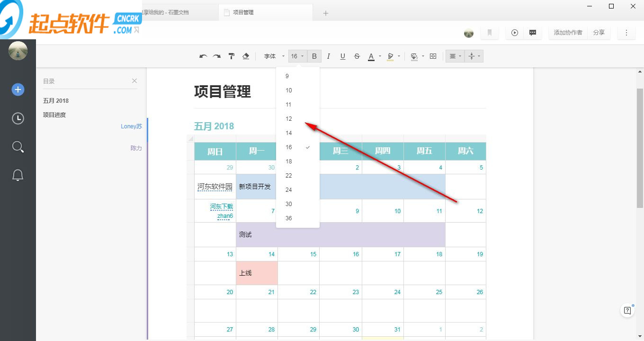Viewport: 644px width, 341px height.
Task: Open the help question-mark icon
Action: coord(627,311)
